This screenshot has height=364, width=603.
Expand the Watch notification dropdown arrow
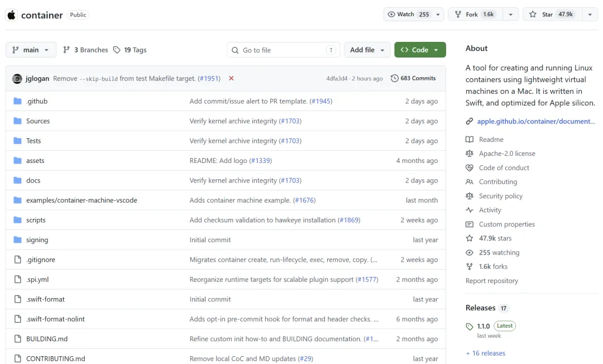(x=438, y=15)
